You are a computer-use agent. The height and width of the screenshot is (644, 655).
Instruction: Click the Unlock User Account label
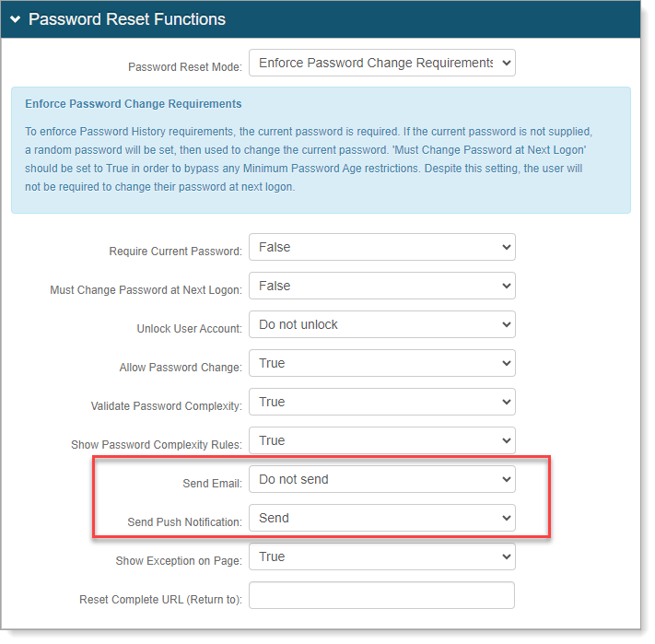tap(189, 329)
